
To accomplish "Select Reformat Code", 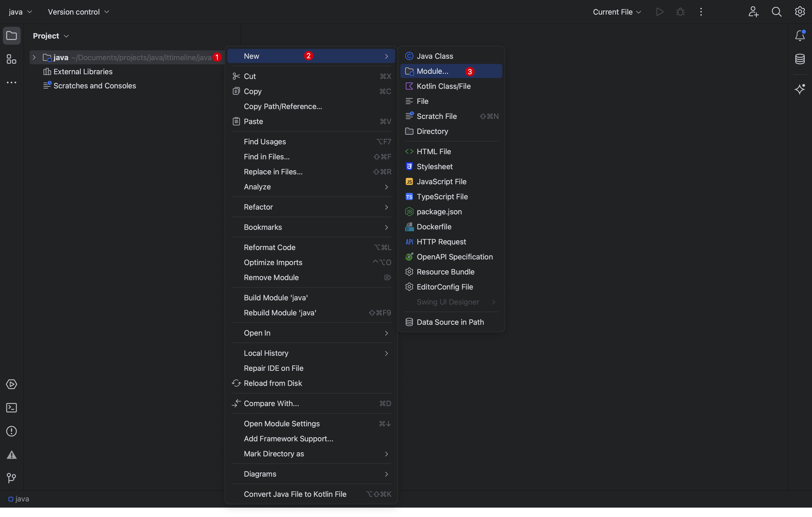I will point(311,247).
